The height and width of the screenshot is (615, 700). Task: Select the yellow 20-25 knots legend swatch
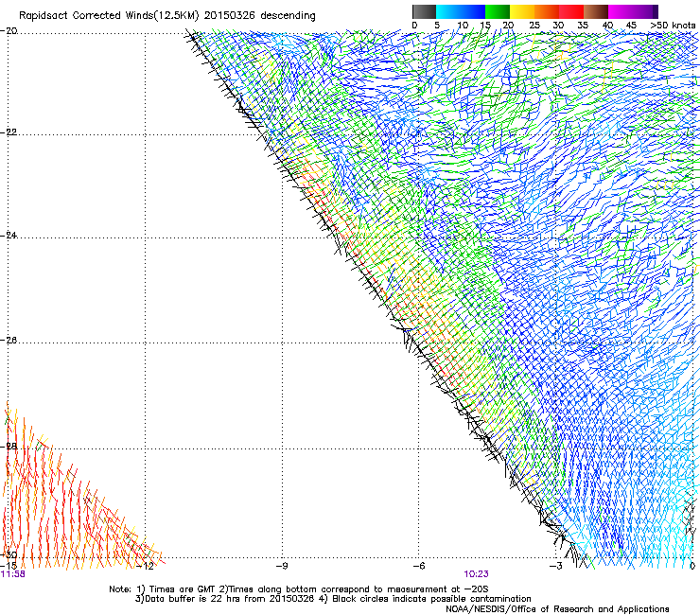pyautogui.click(x=522, y=11)
